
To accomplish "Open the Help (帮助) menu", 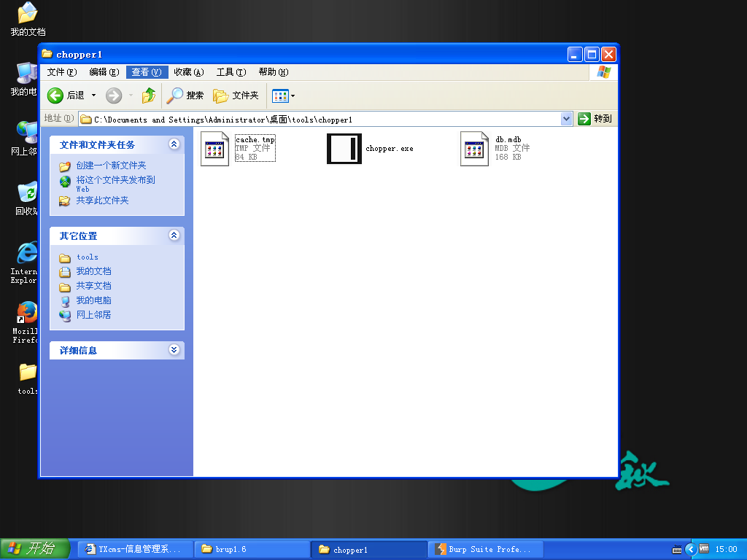I will pyautogui.click(x=274, y=72).
